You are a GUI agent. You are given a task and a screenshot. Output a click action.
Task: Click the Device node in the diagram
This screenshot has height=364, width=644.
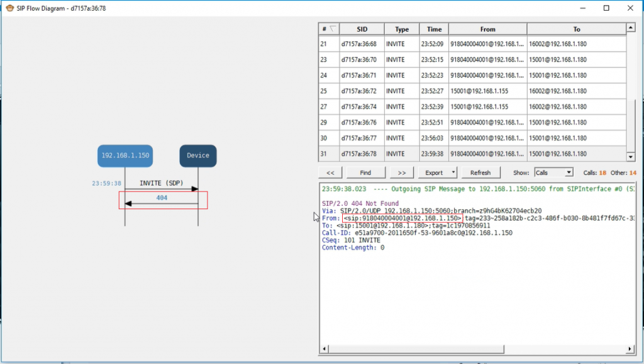point(198,155)
